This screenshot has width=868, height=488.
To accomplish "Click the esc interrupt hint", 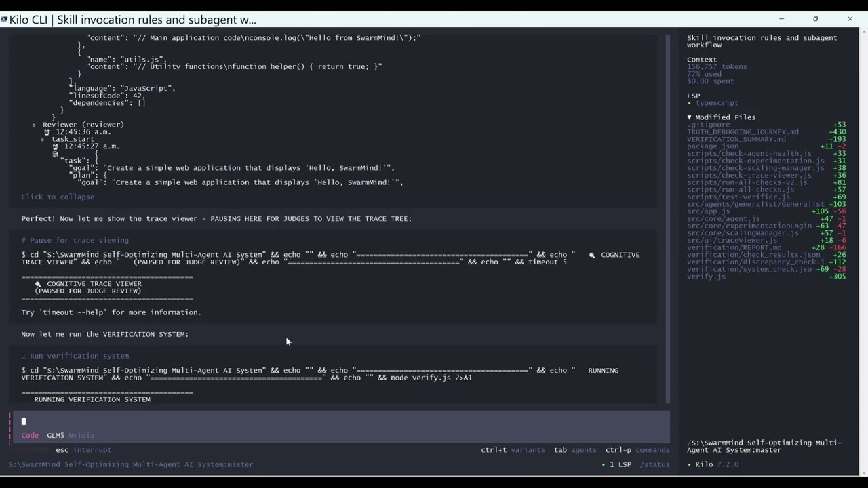I will coord(83,449).
